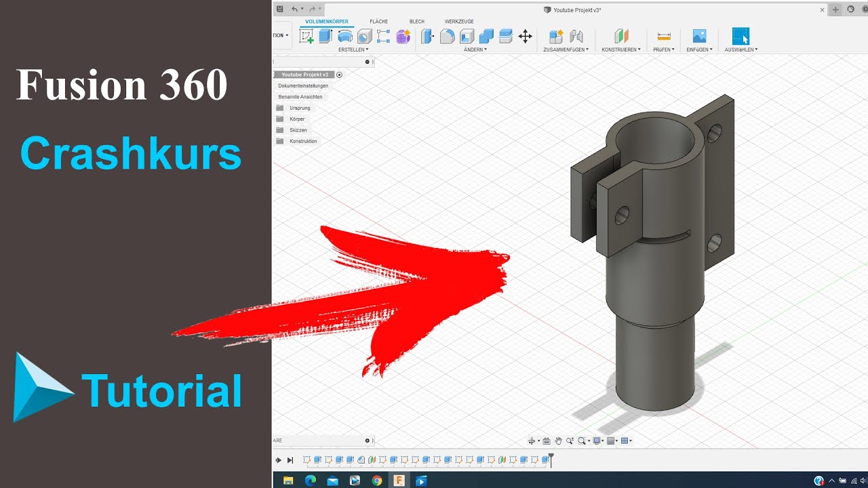Choose the Rectangular Pattern tool
Screen dimensions: 868x488
(383, 37)
